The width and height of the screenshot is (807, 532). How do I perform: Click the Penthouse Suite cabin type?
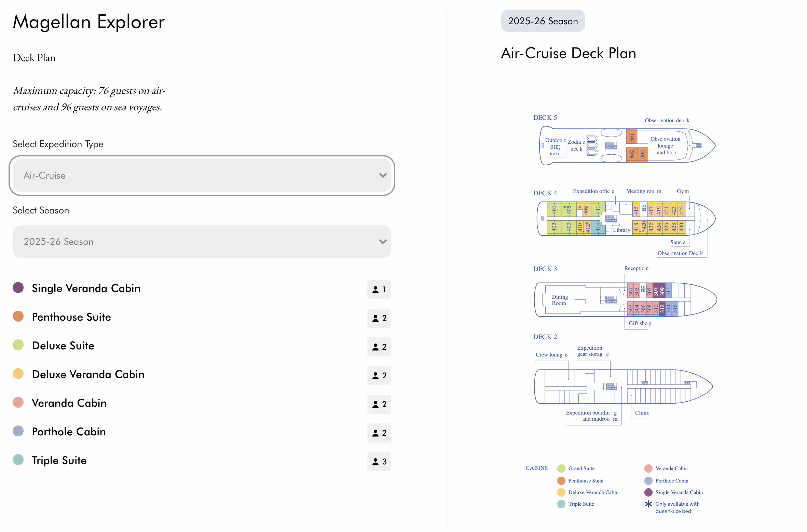71,317
